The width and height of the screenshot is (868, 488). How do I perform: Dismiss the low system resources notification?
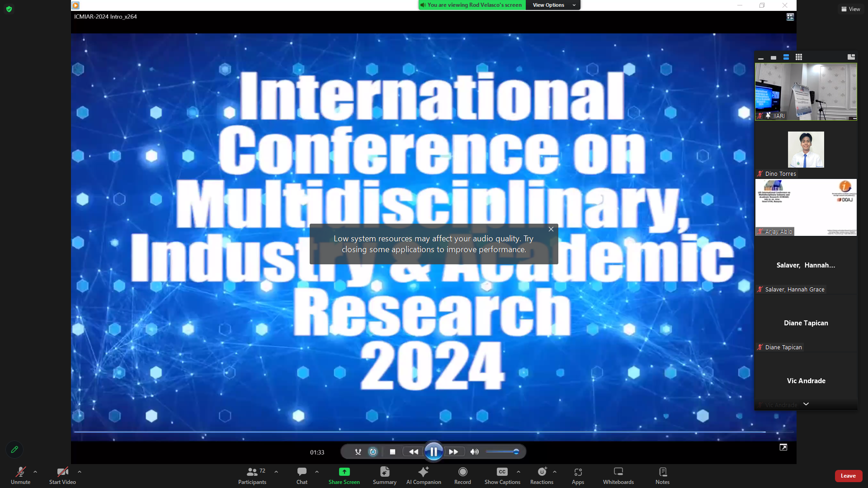(551, 229)
